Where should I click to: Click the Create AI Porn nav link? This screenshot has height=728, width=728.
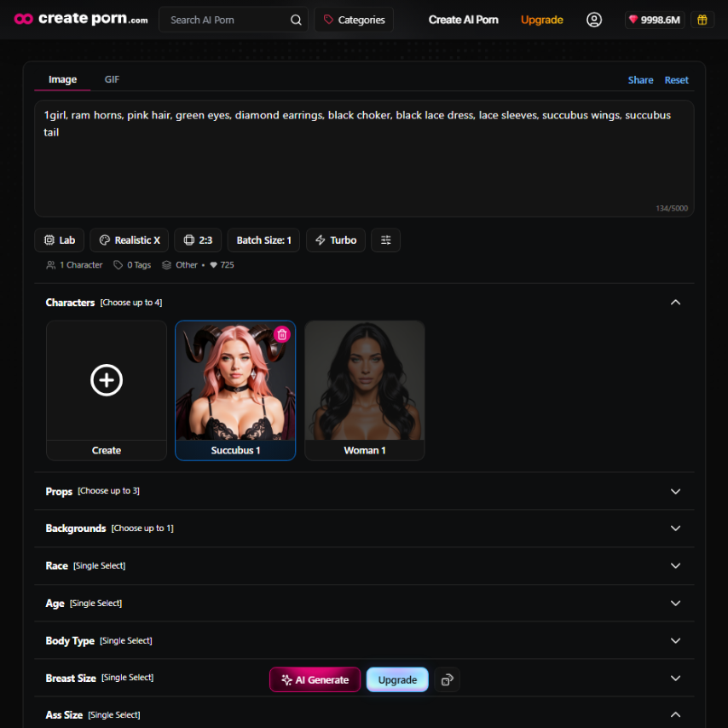coord(464,20)
